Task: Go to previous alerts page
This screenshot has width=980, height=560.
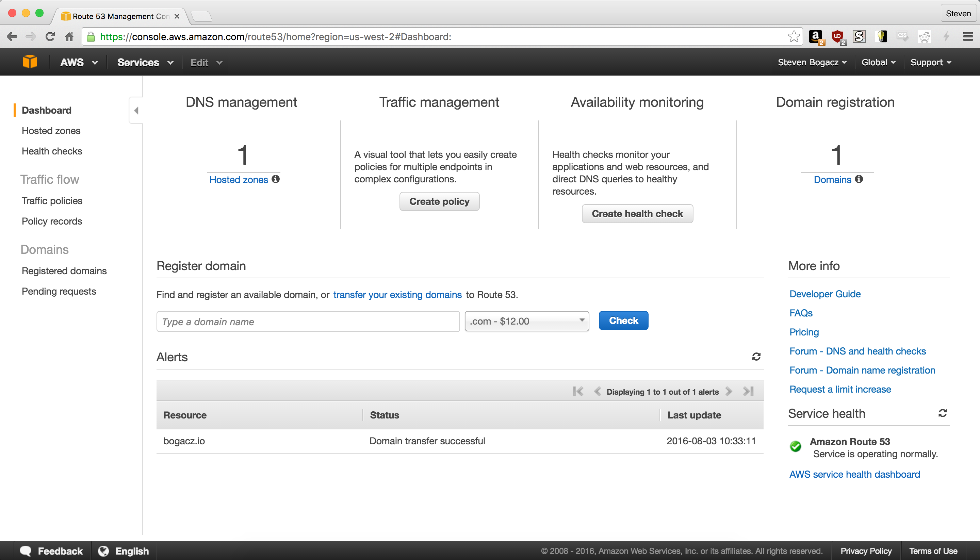Action: tap(597, 392)
